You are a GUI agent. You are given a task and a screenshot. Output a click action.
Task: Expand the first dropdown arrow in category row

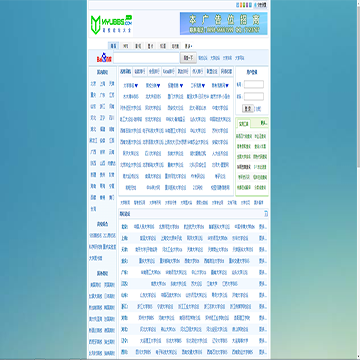(136, 86)
